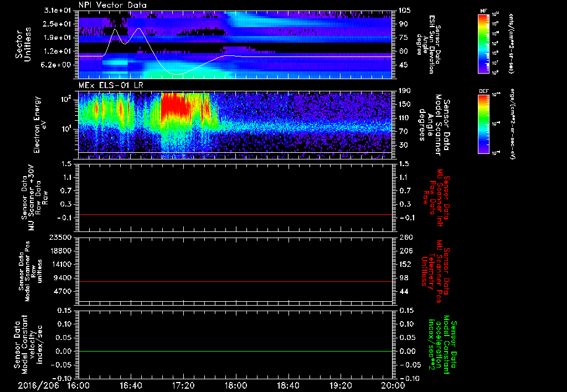
Task: Click the red line in the MU Scanner +30V panel
Action: [x=235, y=214]
